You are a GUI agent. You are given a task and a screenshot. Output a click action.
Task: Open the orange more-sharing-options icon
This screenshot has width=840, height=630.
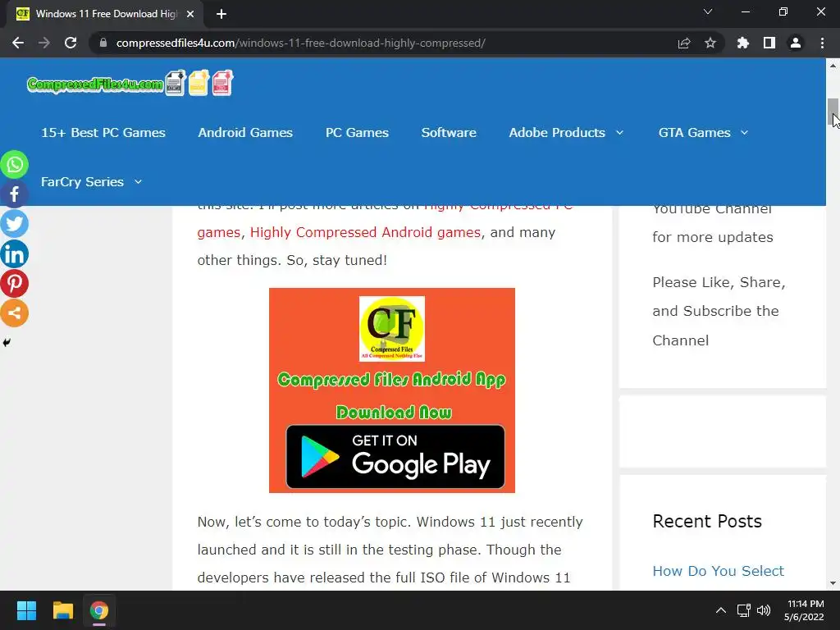[15, 313]
